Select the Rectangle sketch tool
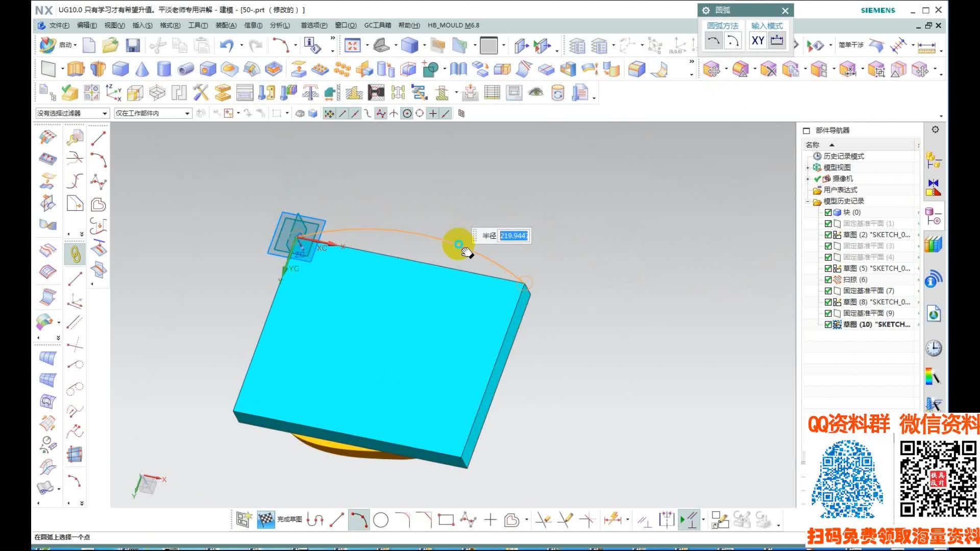 pos(446,520)
